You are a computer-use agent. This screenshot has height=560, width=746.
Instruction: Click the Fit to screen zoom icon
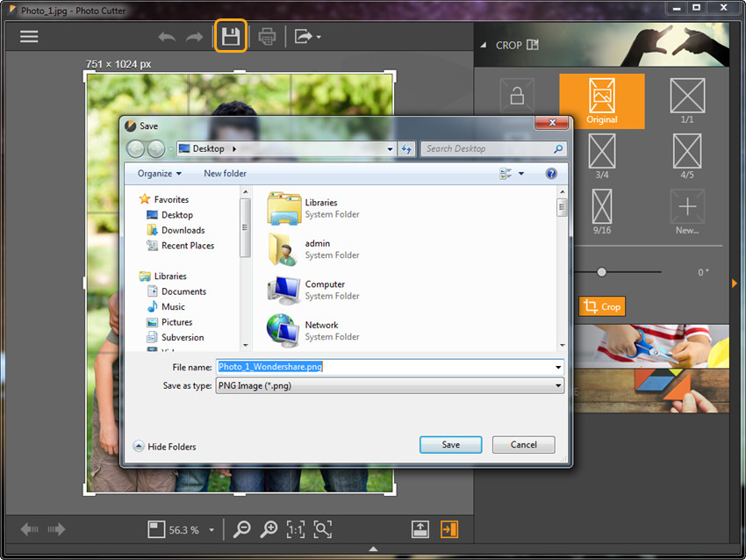click(323, 529)
